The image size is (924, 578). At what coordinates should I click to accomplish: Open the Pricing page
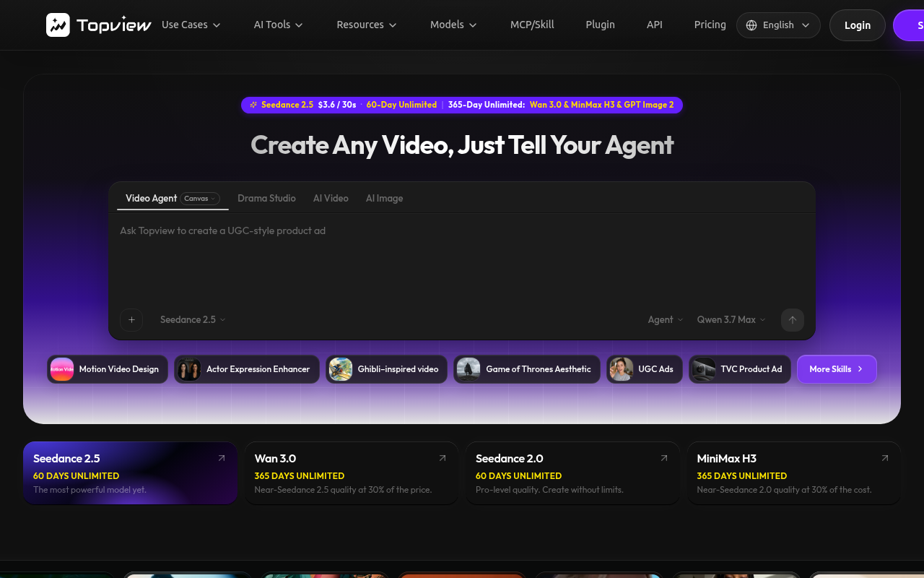pos(710,25)
